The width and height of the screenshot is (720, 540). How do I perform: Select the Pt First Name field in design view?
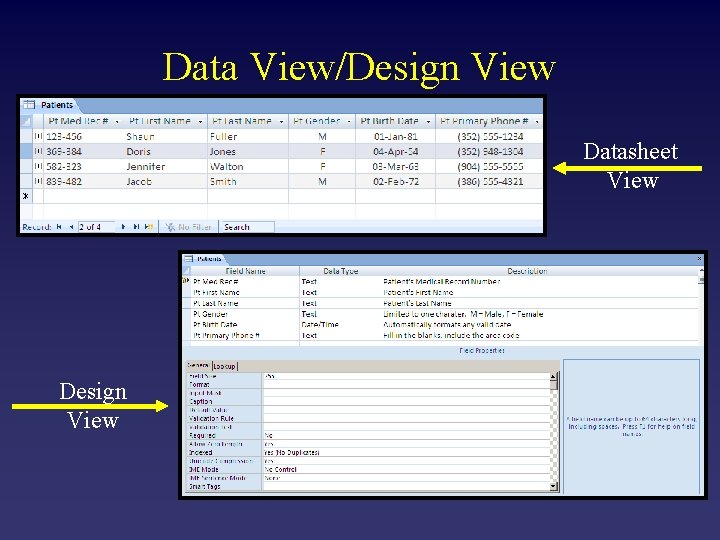click(216, 292)
